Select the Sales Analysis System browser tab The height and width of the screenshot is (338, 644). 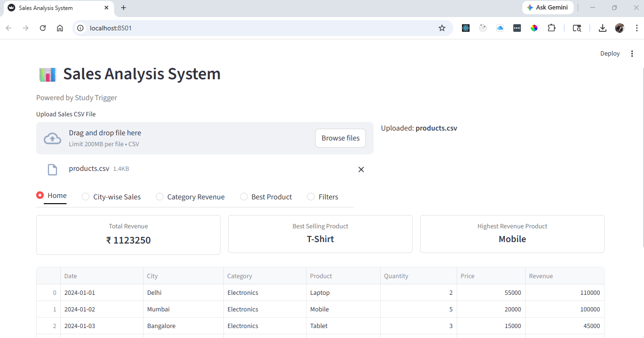(52, 8)
